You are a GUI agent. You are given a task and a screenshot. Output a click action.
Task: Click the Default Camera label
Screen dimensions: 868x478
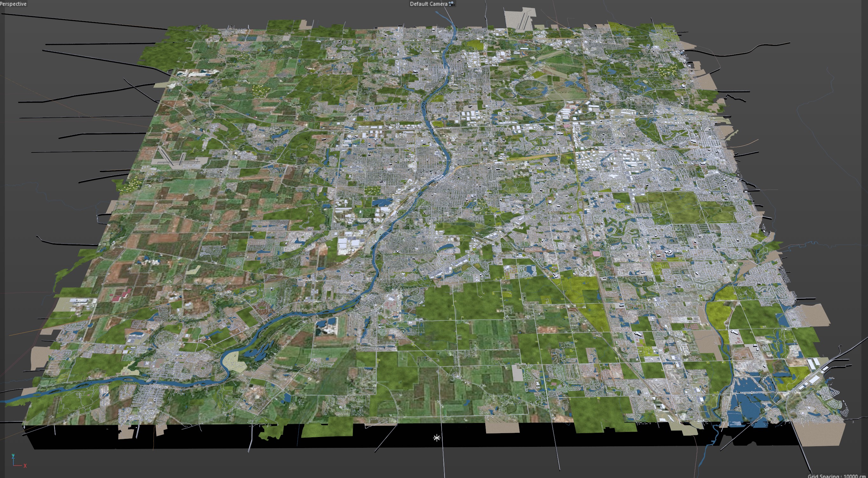(428, 4)
